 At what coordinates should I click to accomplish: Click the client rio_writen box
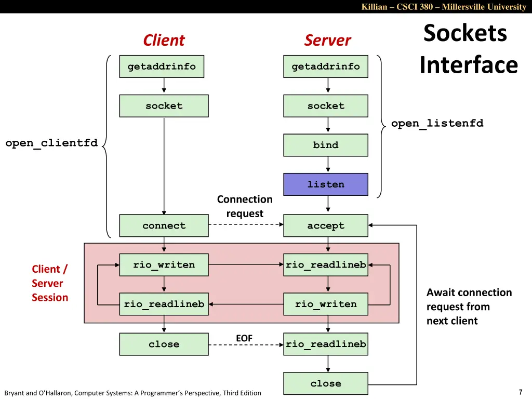coord(164,264)
